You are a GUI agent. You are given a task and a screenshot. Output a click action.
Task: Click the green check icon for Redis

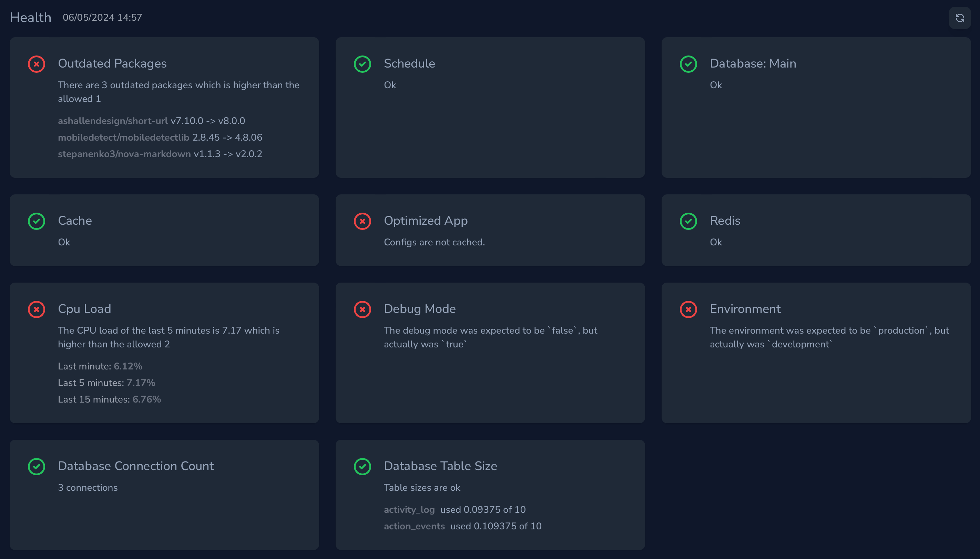(688, 221)
